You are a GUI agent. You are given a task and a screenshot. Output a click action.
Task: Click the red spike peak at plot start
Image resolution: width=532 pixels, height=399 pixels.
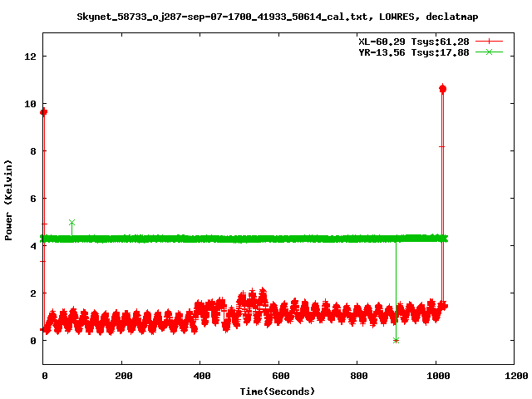[x=43, y=112]
